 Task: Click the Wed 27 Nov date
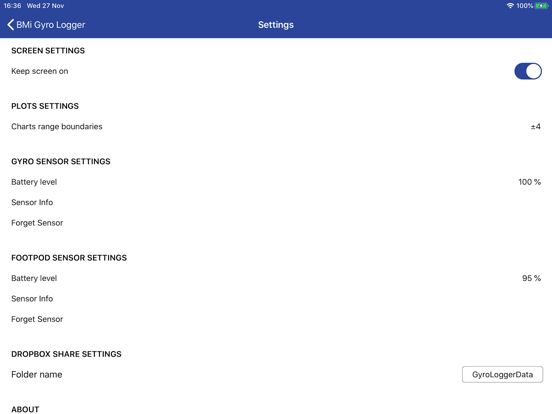tap(45, 6)
